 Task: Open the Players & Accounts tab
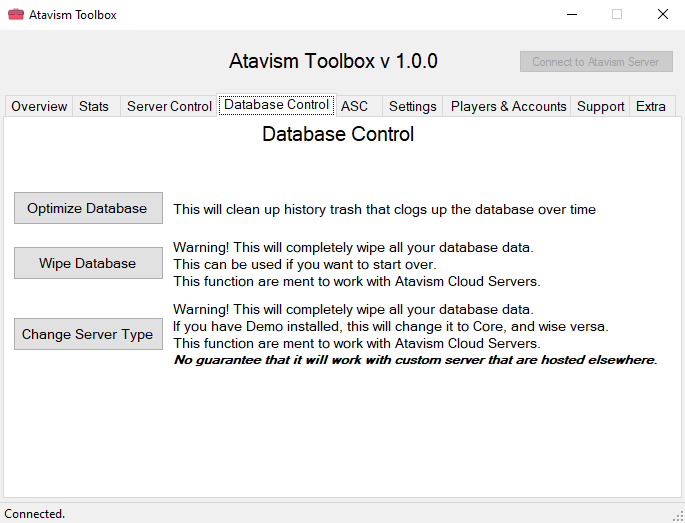click(508, 106)
